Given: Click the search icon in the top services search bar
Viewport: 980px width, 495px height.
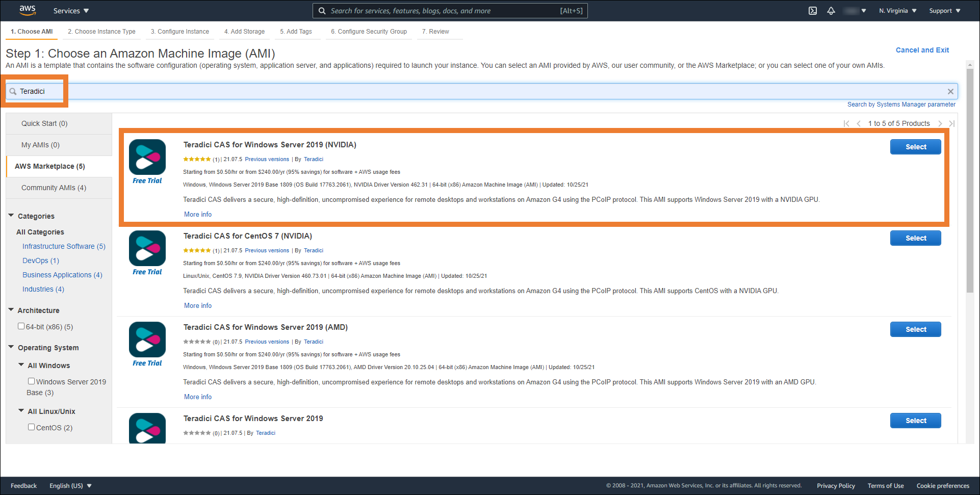Looking at the screenshot, I should click(x=322, y=11).
